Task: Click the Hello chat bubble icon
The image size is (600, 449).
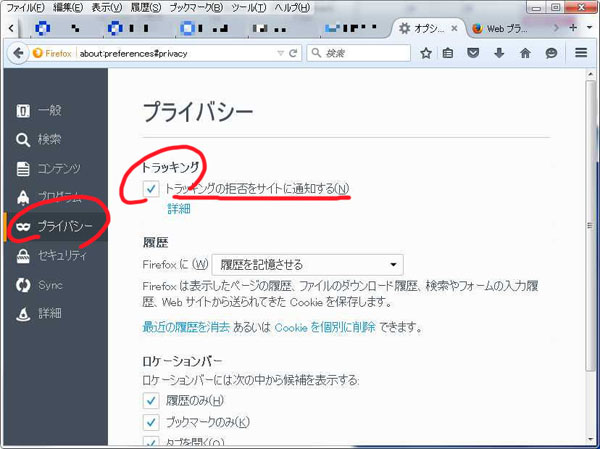Action: click(551, 53)
